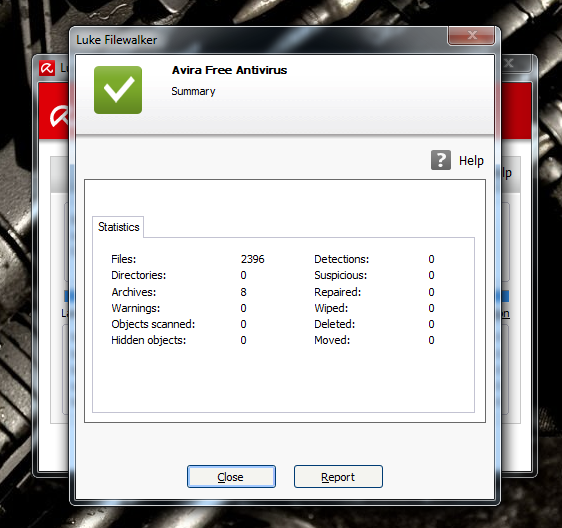Click the 'Suspicious:' label
This screenshot has height=528, width=562.
point(340,275)
